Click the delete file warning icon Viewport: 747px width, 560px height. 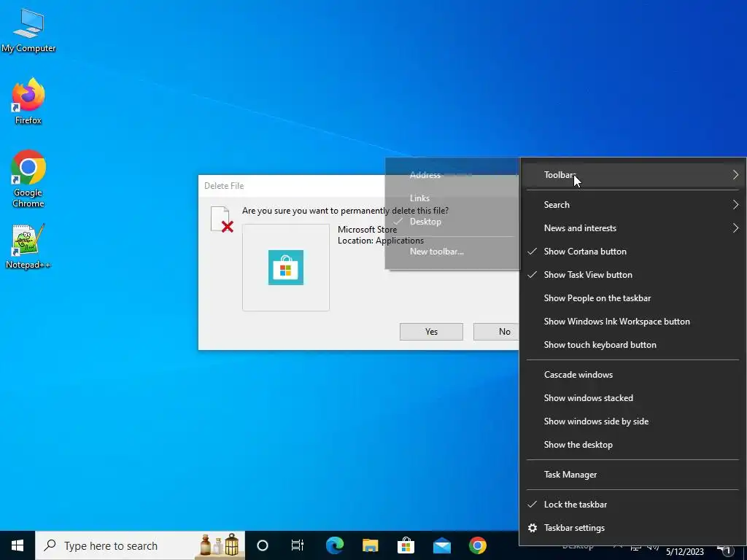click(222, 219)
